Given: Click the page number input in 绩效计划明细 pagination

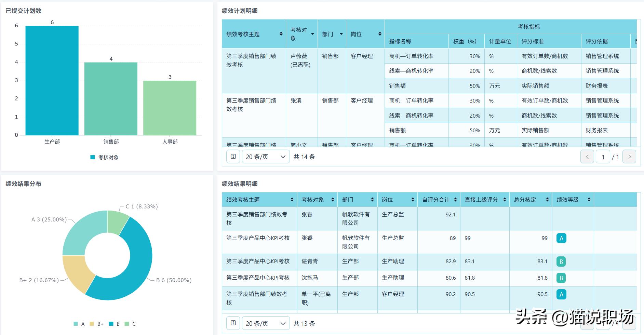Looking at the screenshot, I should coord(603,157).
